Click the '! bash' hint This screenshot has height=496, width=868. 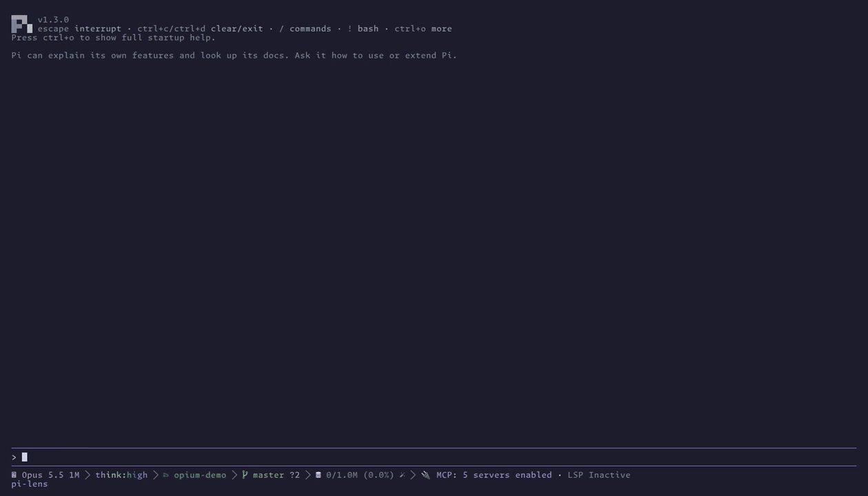click(x=363, y=29)
